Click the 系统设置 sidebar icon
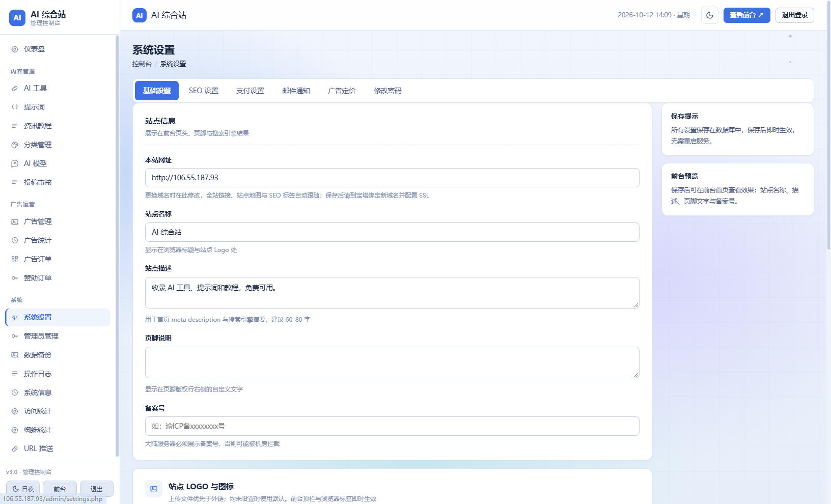The height and width of the screenshot is (504, 831). click(15, 318)
